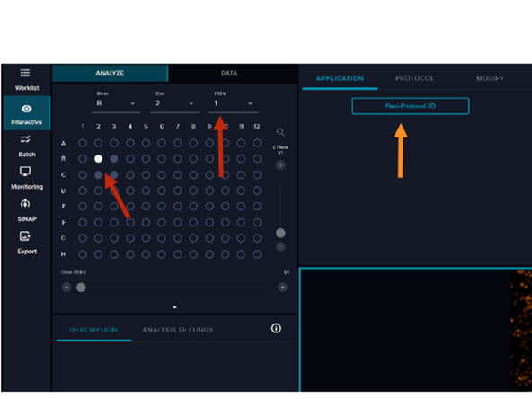The image size is (532, 399).
Task: Open the Batch mode icon
Action: pyautogui.click(x=25, y=139)
